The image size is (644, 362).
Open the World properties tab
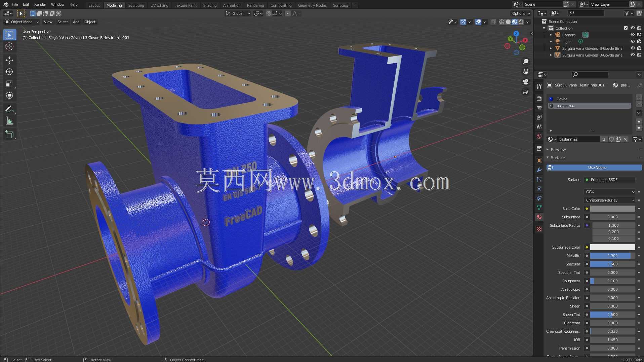[x=539, y=136]
